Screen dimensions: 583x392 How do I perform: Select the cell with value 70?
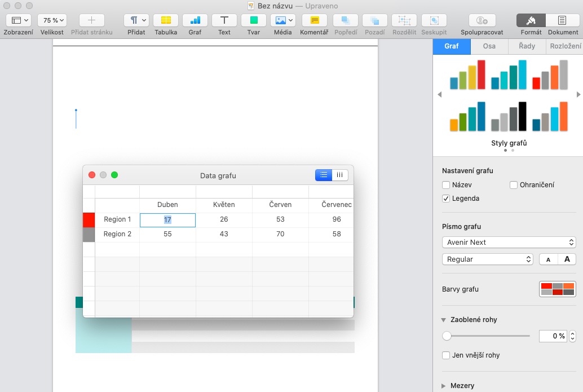click(x=280, y=234)
